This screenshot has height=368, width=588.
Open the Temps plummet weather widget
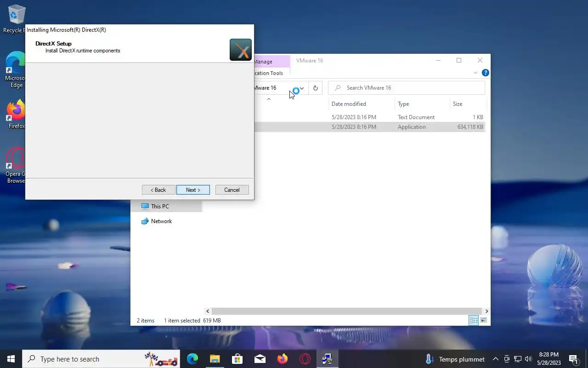455,359
